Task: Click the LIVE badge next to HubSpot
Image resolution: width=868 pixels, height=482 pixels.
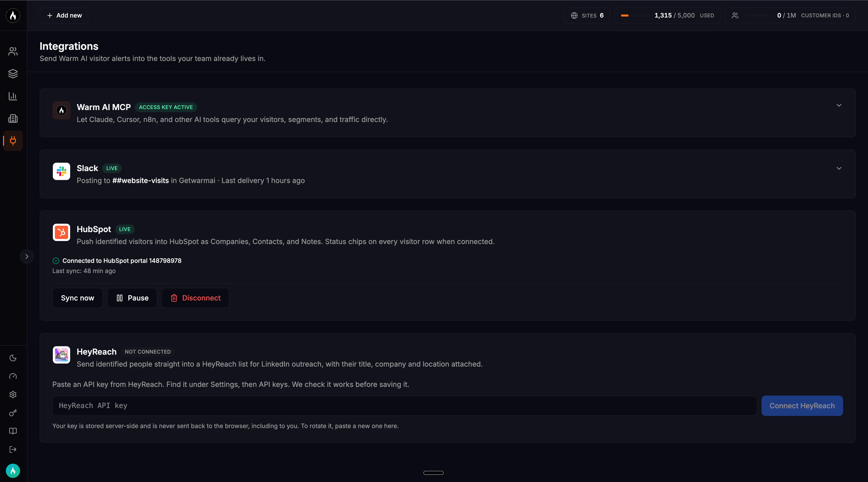Action: tap(125, 229)
